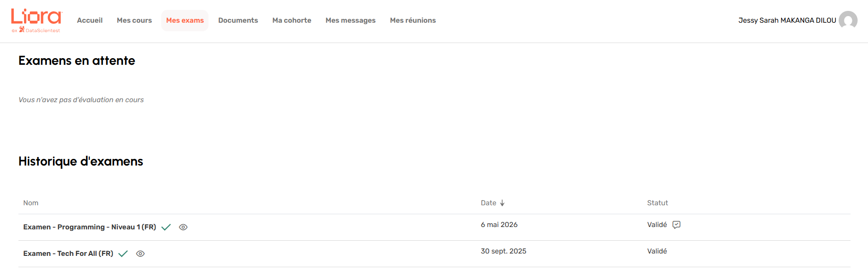
Task: Click the user name Jessy Sarah MAKANGA DILOU
Action: tap(787, 20)
